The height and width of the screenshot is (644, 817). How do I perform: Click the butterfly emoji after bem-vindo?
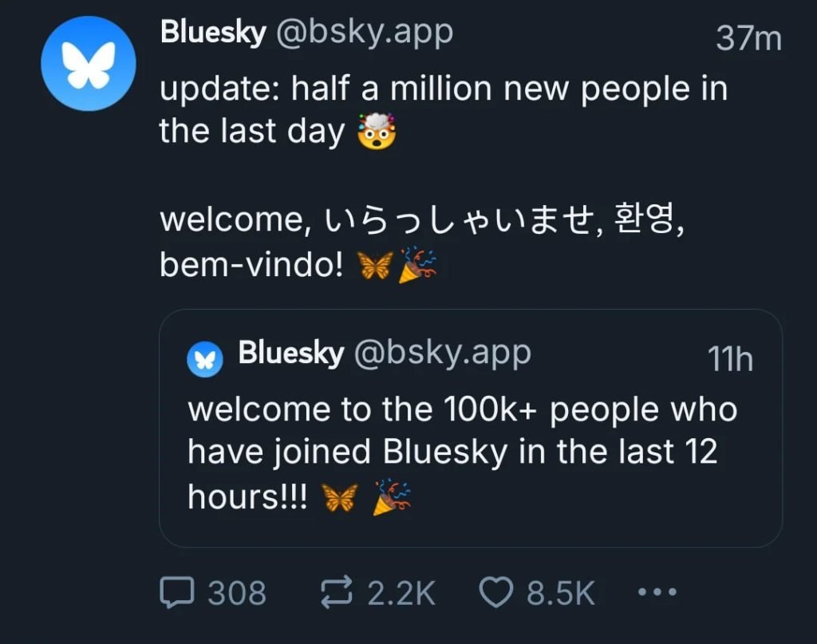(x=377, y=266)
